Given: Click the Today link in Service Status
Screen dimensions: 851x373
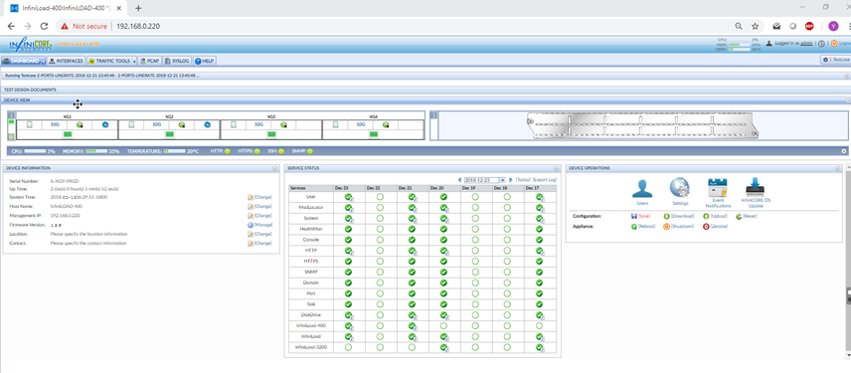Looking at the screenshot, I should pos(523,179).
